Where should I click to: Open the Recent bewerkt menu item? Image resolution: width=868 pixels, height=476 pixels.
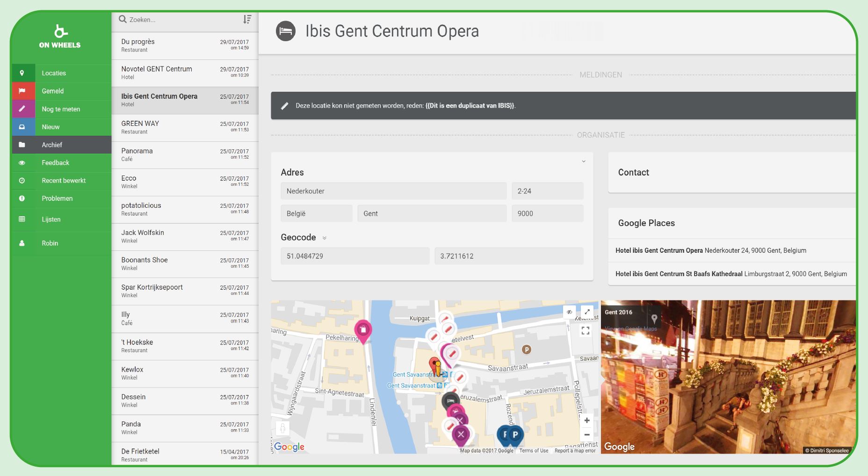(x=62, y=181)
